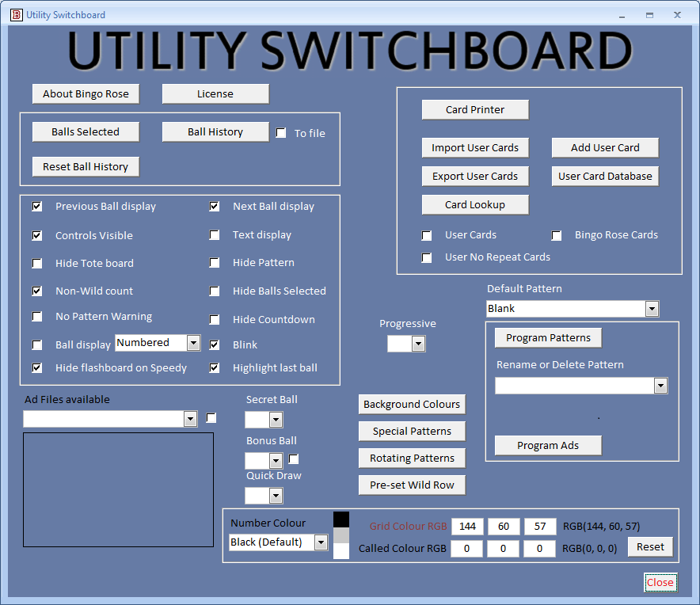700x605 pixels.
Task: Open About Bingo Rose
Action: click(x=86, y=93)
